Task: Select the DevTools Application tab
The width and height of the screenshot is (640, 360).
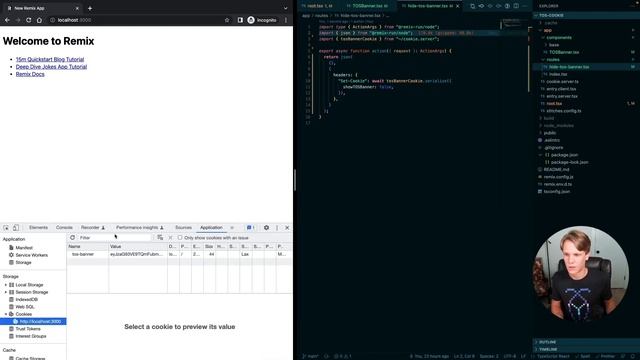Action: tap(211, 227)
